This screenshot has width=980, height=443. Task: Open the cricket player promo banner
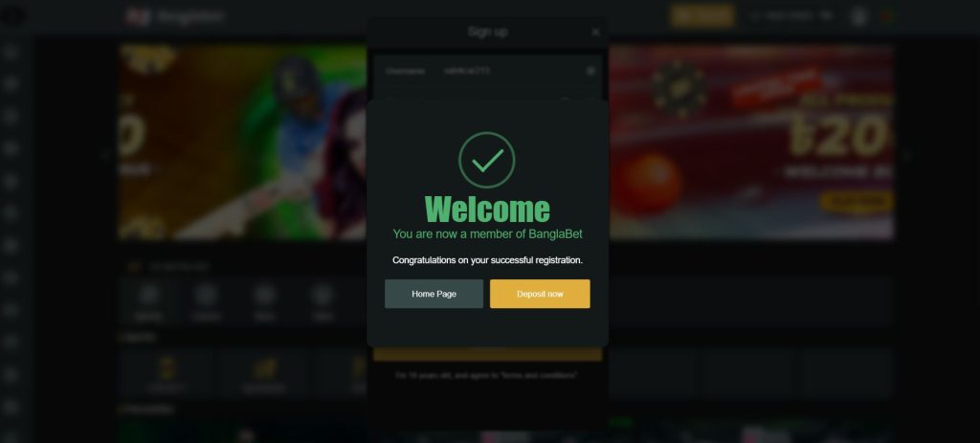point(242,142)
